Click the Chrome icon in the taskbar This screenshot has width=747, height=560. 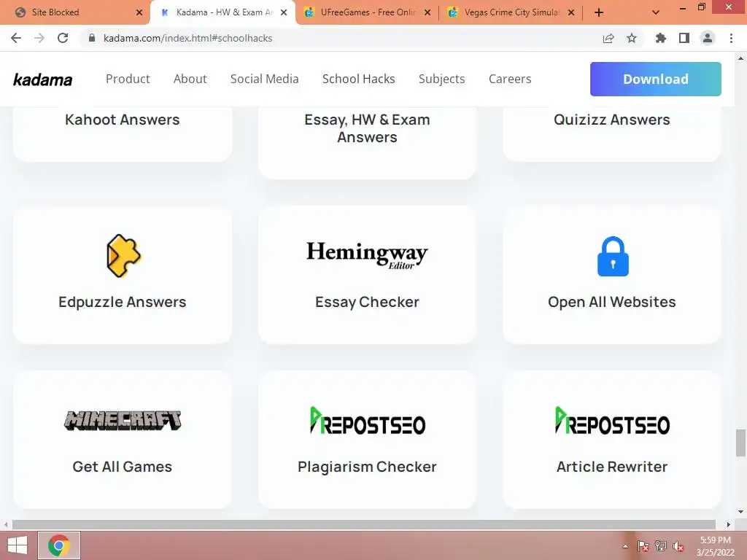(x=59, y=545)
